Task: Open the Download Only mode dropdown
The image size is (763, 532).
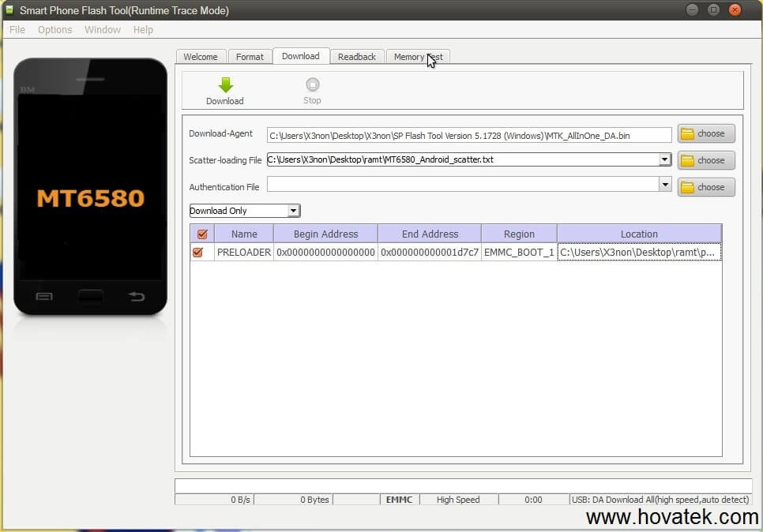Action: (x=293, y=211)
